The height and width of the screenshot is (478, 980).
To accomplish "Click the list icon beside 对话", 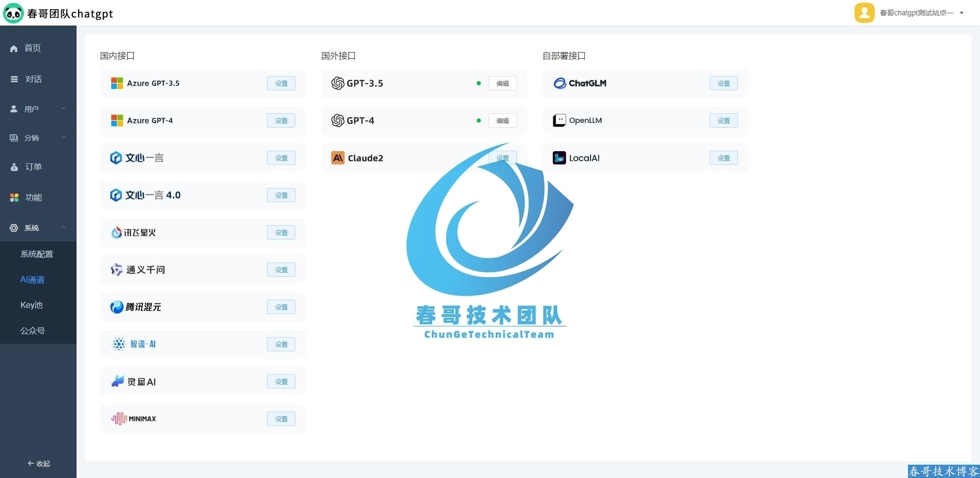I will tap(14, 79).
